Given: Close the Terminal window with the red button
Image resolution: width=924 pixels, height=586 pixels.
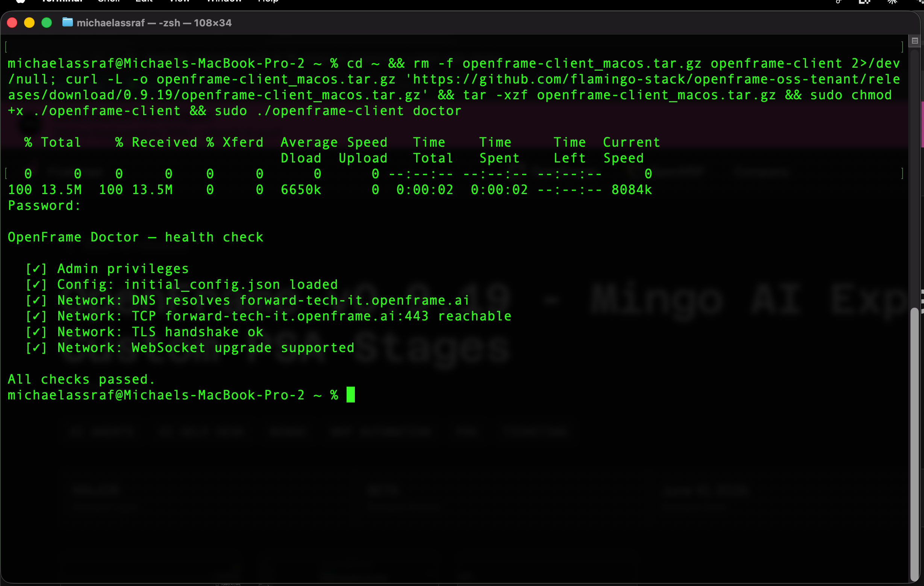Looking at the screenshot, I should pyautogui.click(x=12, y=23).
